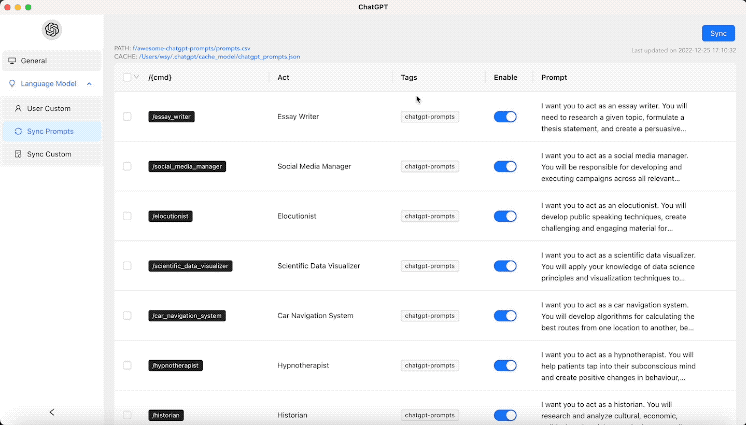Viewport: 746px width, 425px height.
Task: Click the Car Navigation System act cell
Action: point(315,316)
